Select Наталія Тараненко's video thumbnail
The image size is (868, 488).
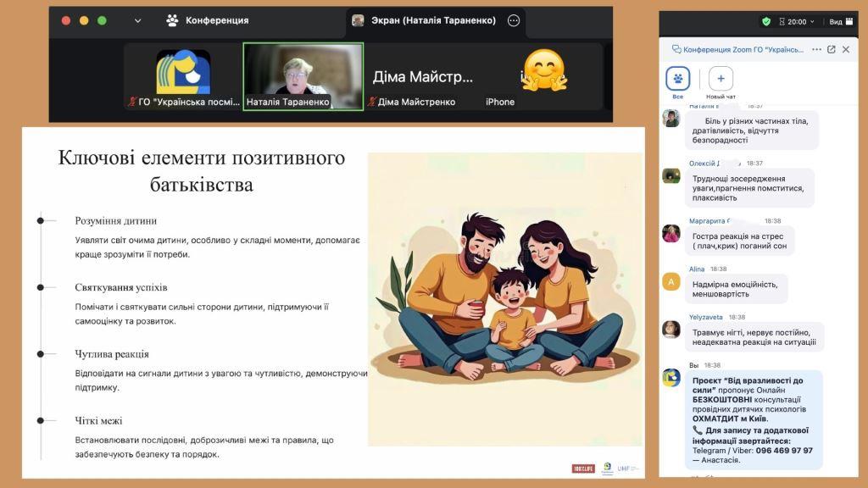click(x=303, y=76)
